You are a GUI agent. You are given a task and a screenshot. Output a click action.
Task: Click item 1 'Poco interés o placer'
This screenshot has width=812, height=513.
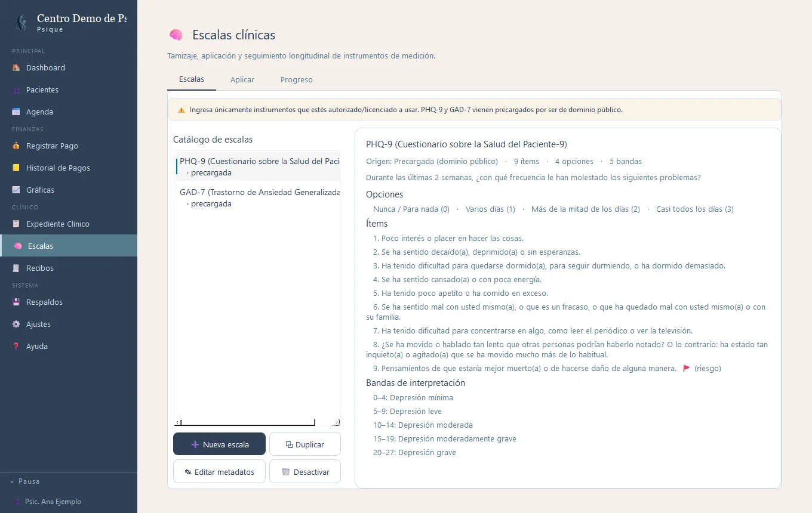coord(448,239)
